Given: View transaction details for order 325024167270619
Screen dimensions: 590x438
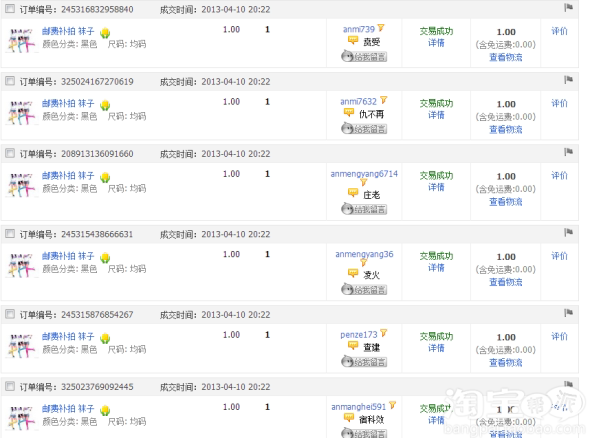Looking at the screenshot, I should (x=436, y=115).
